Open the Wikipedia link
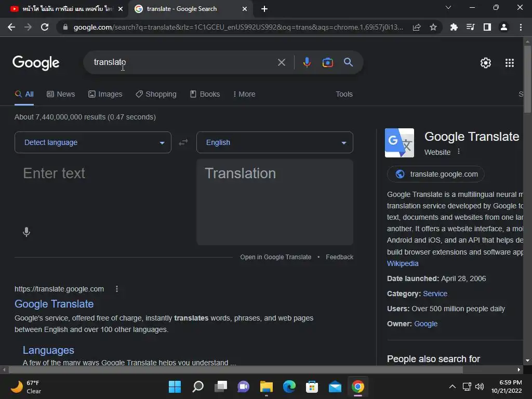 403,263
